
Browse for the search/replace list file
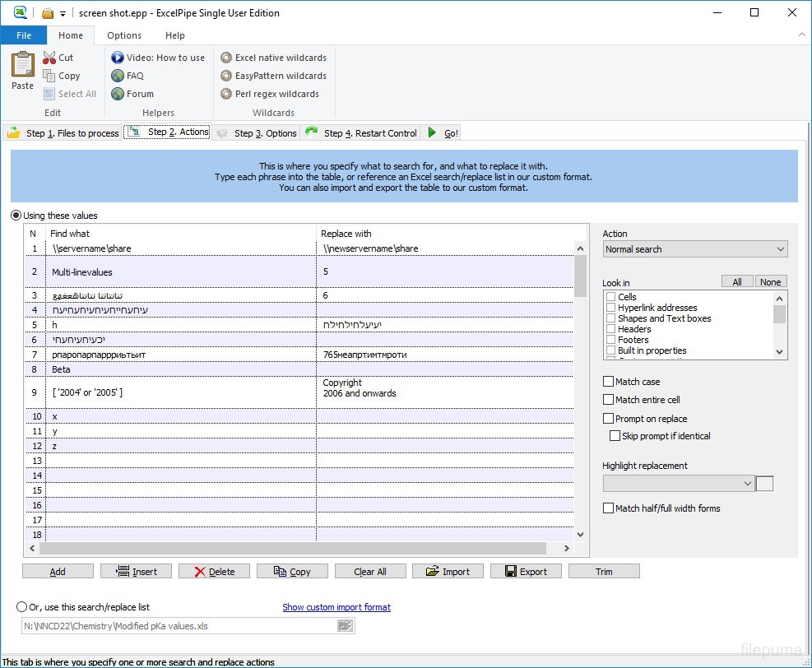pos(345,626)
